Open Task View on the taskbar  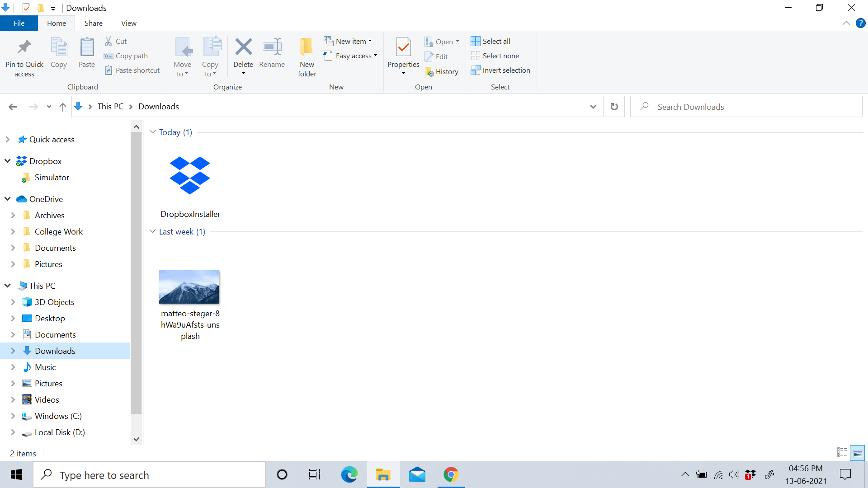pos(315,475)
